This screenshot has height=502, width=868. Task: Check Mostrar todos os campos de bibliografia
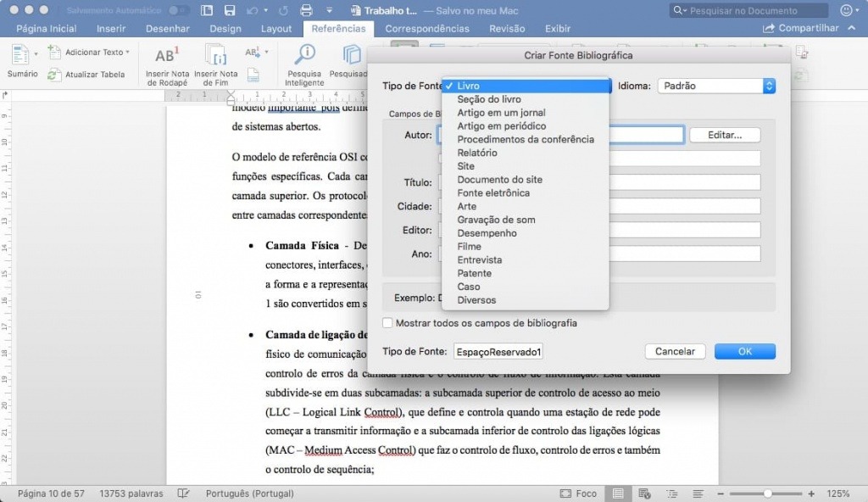(x=387, y=322)
